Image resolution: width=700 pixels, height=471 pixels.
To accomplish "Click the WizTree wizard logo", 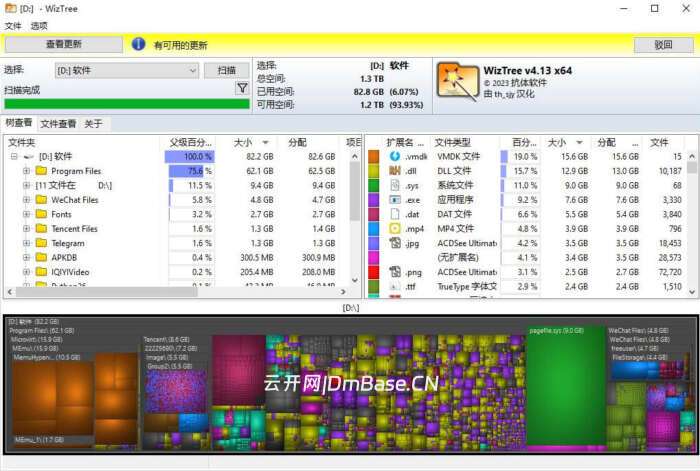I will point(457,82).
